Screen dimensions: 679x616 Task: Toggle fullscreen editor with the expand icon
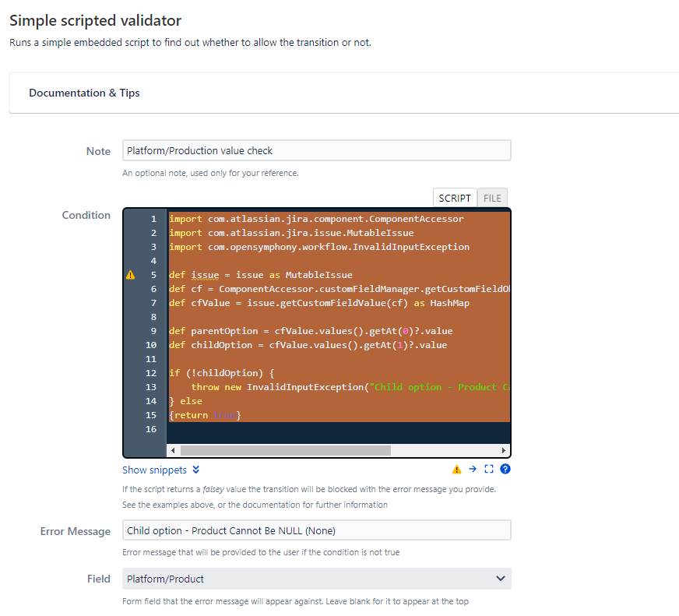click(x=489, y=469)
